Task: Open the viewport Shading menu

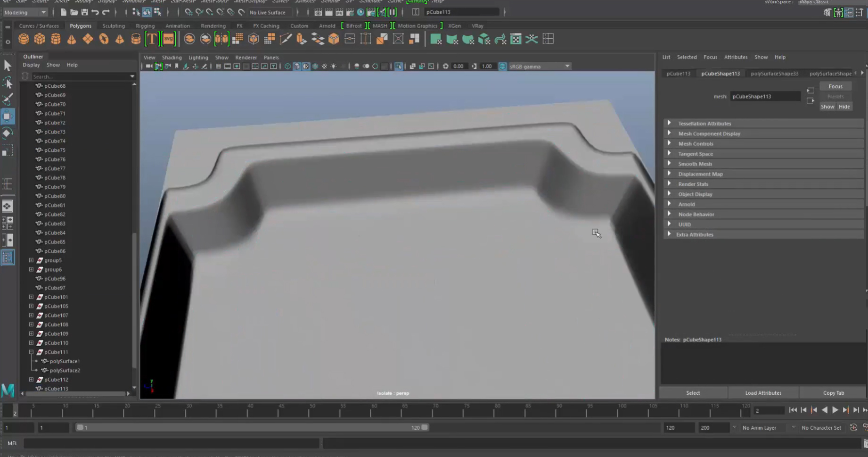Action: click(x=172, y=58)
